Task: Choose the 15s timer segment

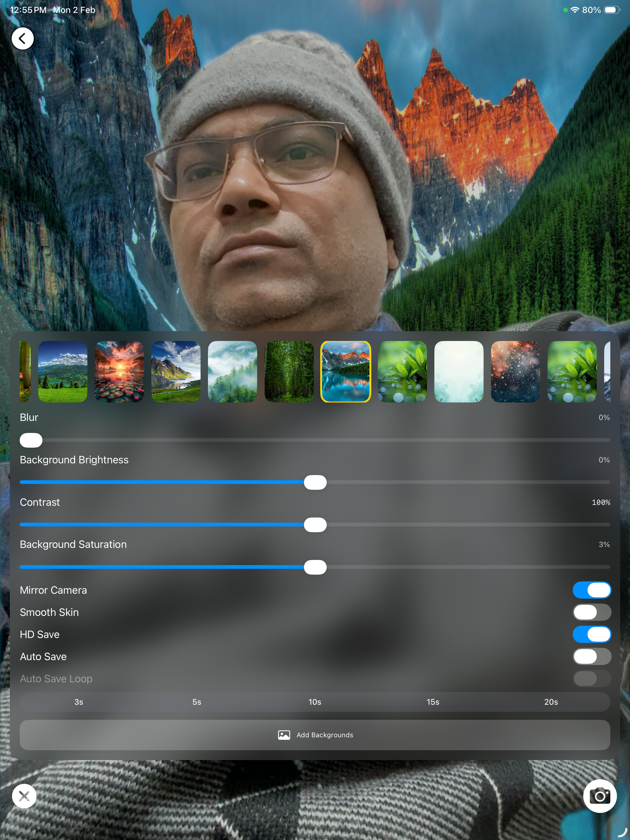Action: [433, 702]
